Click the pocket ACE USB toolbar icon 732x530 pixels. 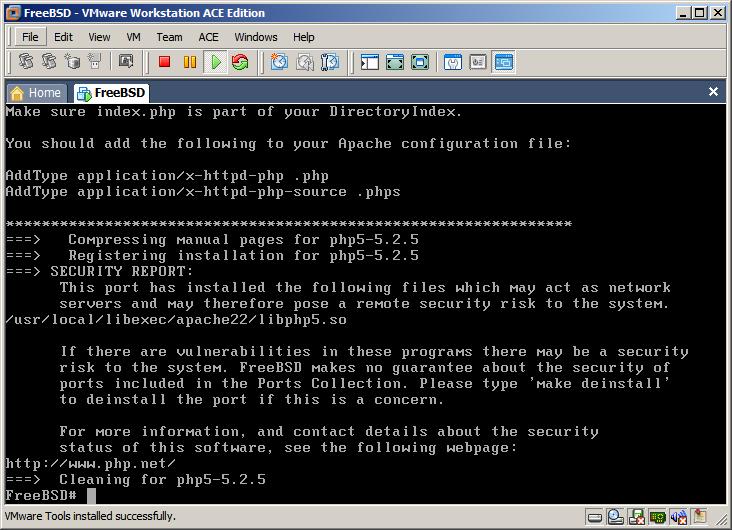click(x=95, y=61)
